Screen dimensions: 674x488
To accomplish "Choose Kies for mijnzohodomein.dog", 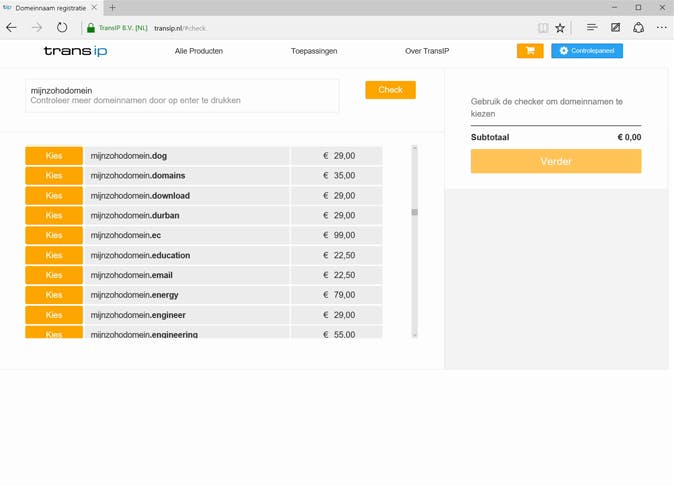I will 54,156.
